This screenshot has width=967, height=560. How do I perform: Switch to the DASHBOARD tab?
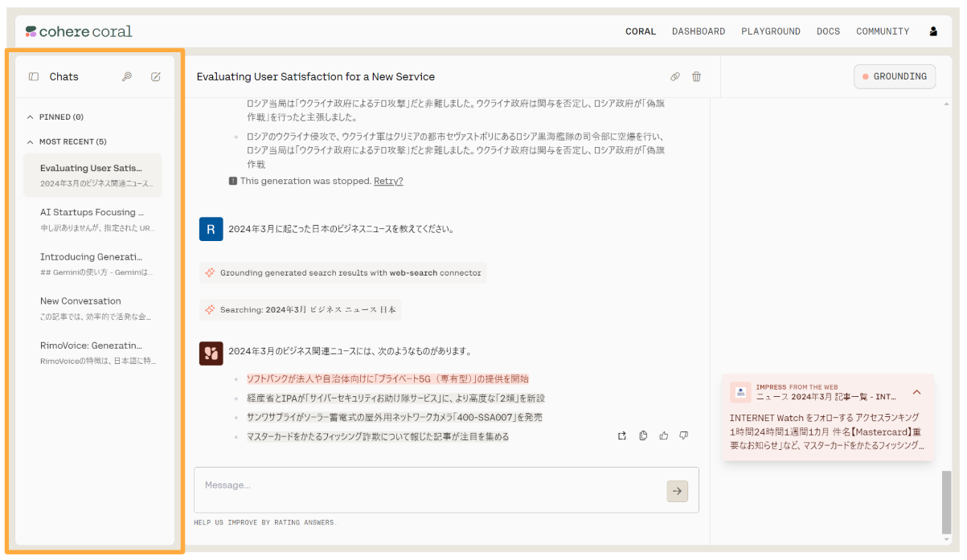(x=699, y=31)
